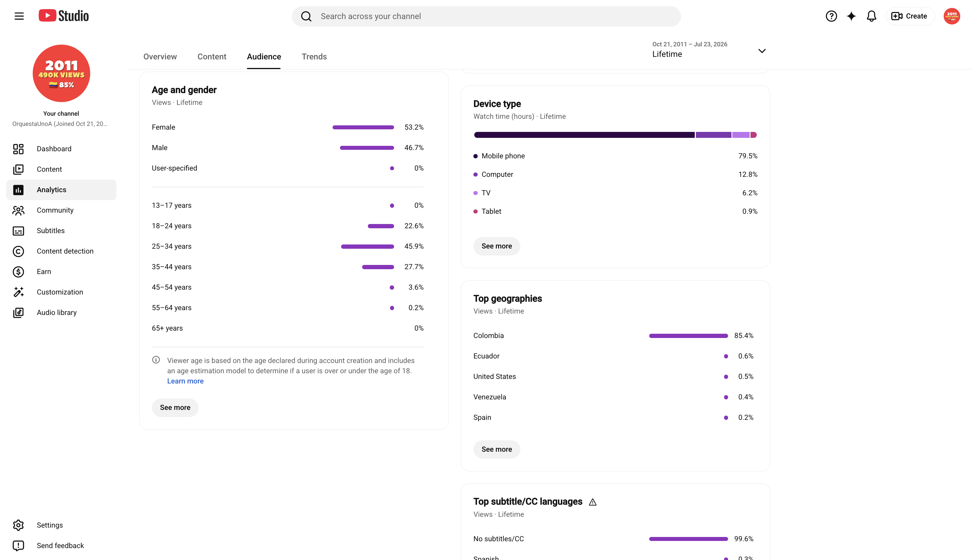Click the Create button
Screen dimensions: 973x560
pyautogui.click(x=910, y=16)
